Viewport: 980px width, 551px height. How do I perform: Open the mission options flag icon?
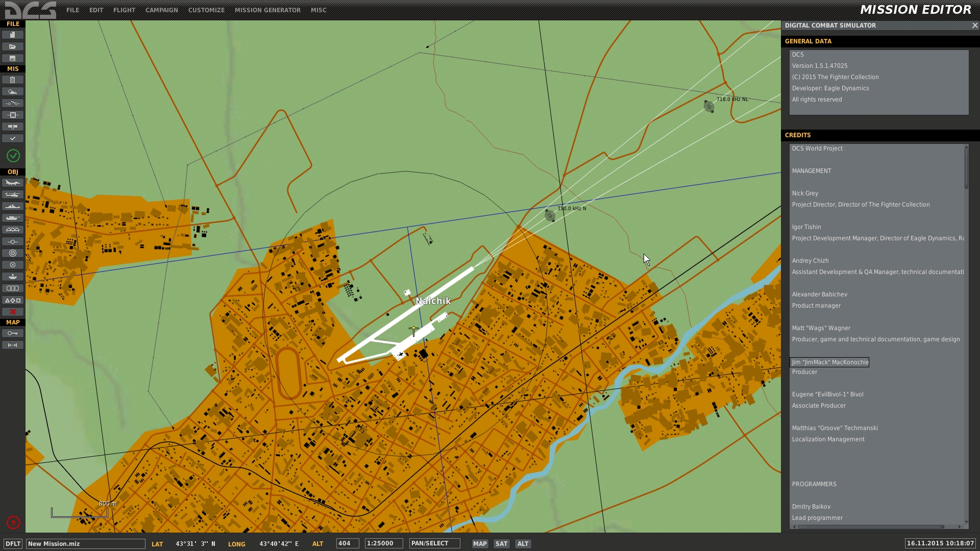(x=13, y=127)
